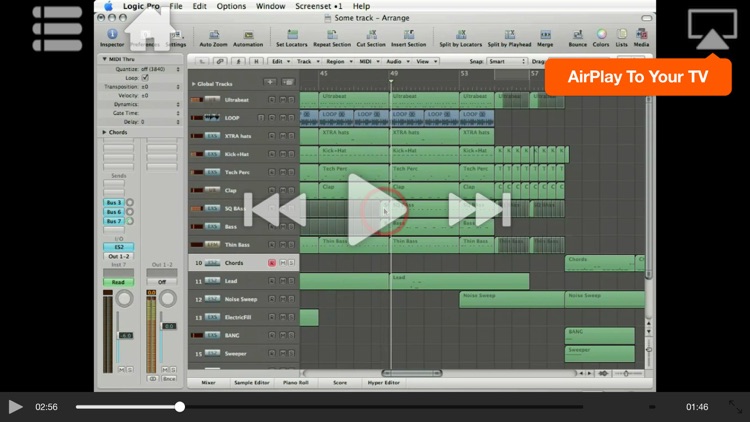Image resolution: width=750 pixels, height=422 pixels.
Task: Open the Snap Smart dropdown
Action: [507, 61]
